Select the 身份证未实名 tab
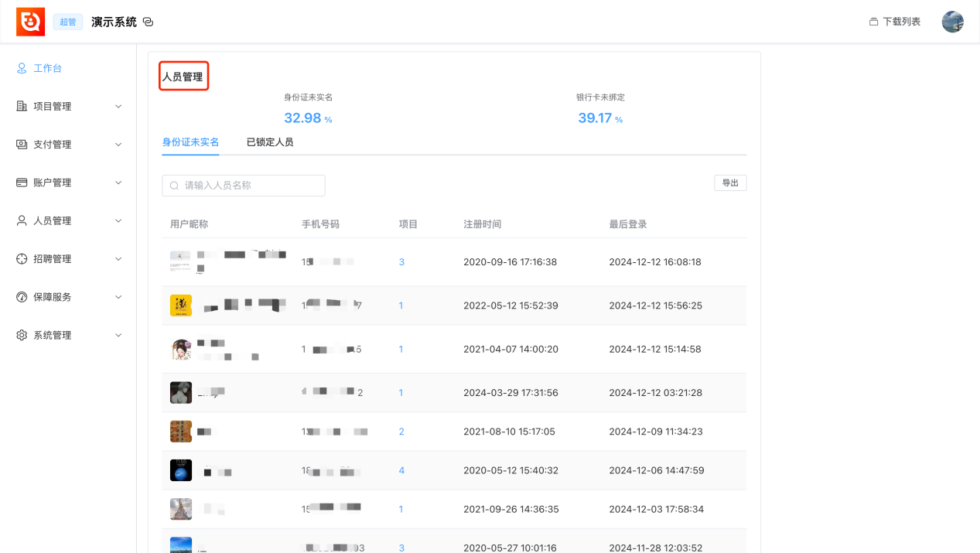The width and height of the screenshot is (980, 553). click(x=190, y=142)
